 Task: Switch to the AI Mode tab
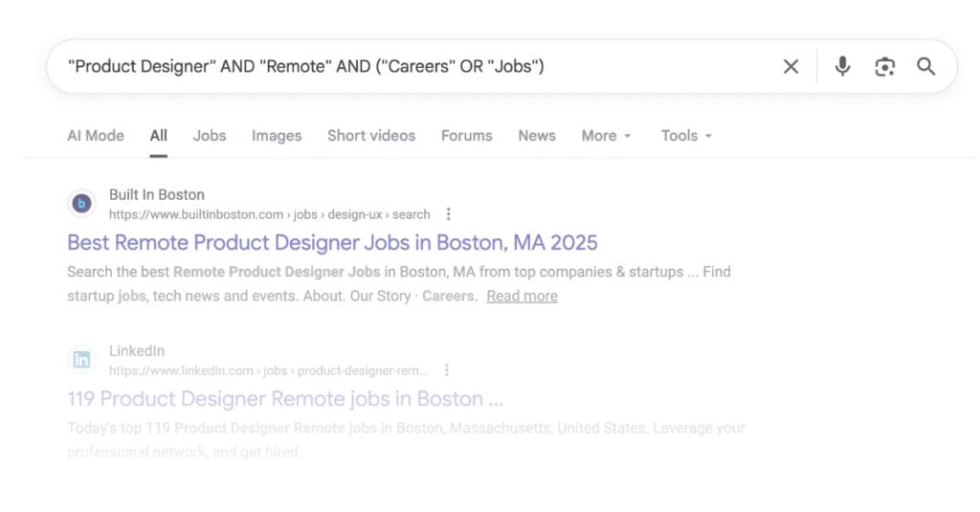click(96, 136)
